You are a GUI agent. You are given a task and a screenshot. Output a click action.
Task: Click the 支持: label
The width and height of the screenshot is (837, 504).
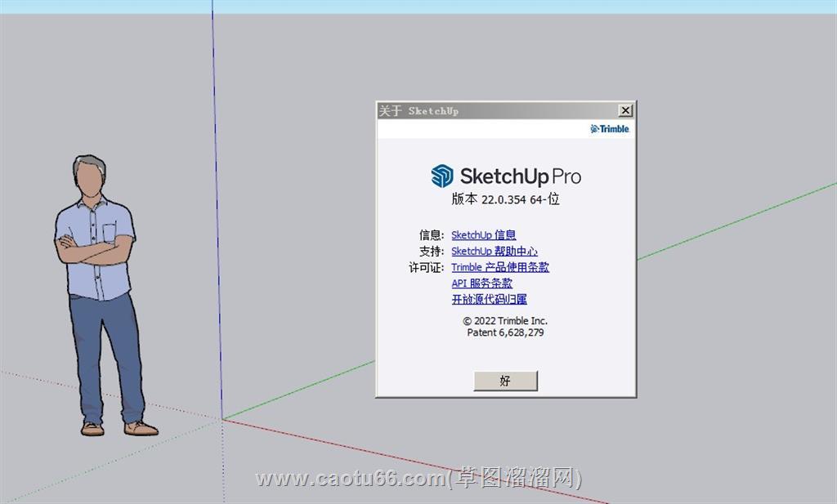pos(432,252)
